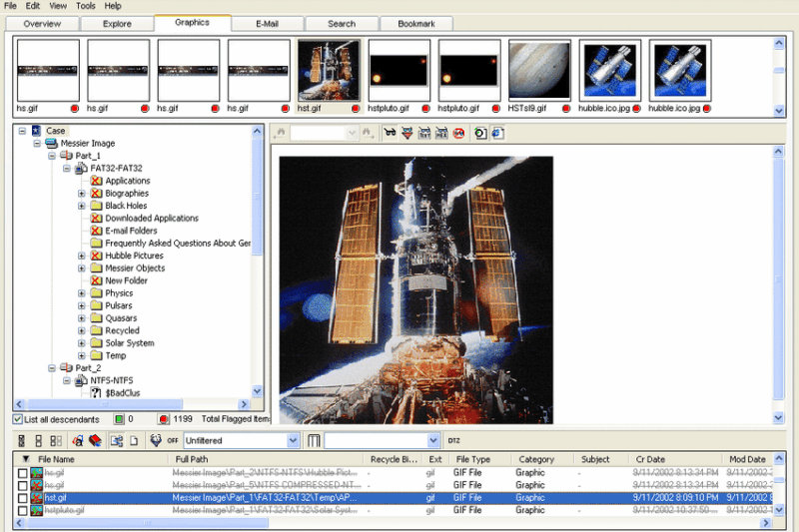
Task: Open the column settings dropdown
Action: (433, 440)
